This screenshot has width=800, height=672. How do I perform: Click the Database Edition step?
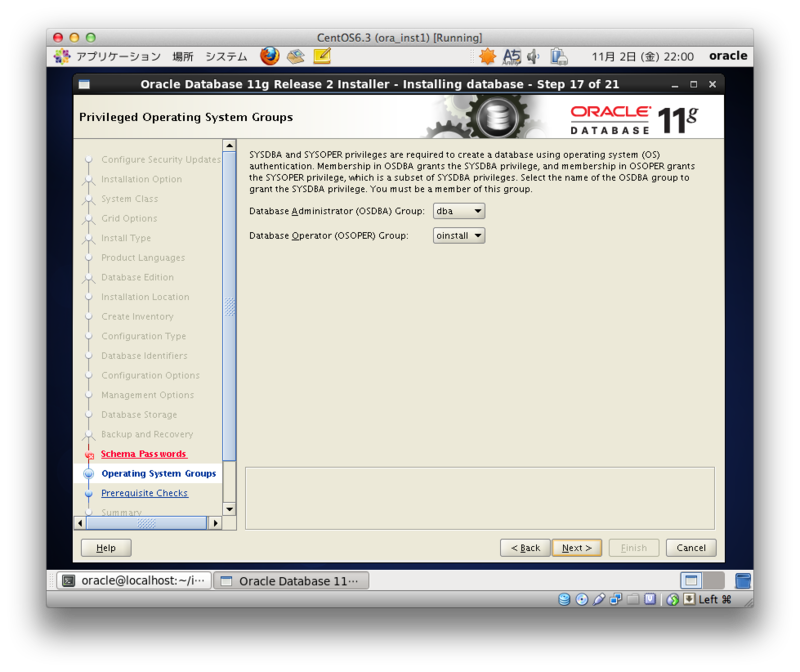[137, 277]
